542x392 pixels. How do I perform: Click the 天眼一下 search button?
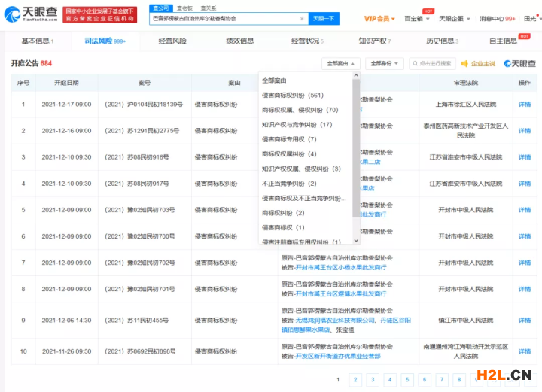pos(324,18)
